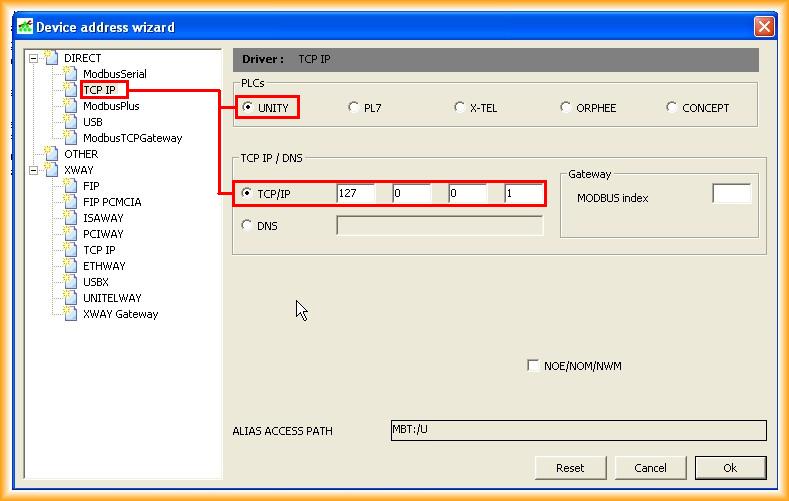The height and width of the screenshot is (501, 789).
Task: Click the ModbusSerial driver icon in tree
Action: (69, 74)
